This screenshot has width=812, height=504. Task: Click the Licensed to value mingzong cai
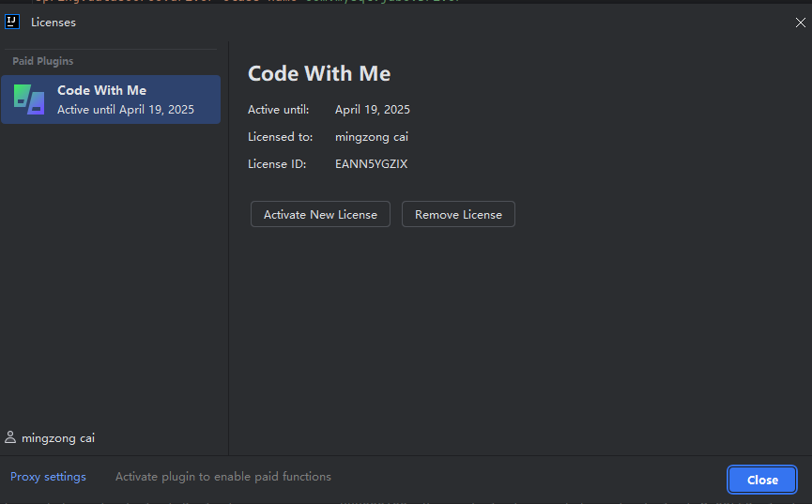click(372, 137)
